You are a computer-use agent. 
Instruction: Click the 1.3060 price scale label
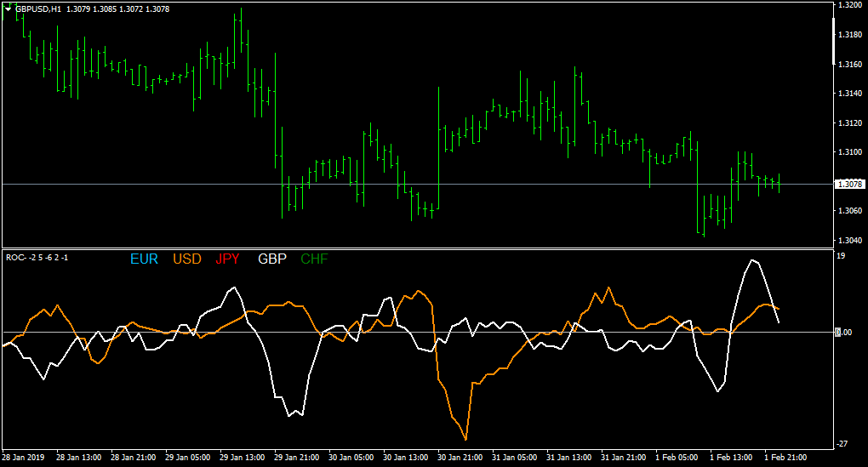tap(850, 210)
